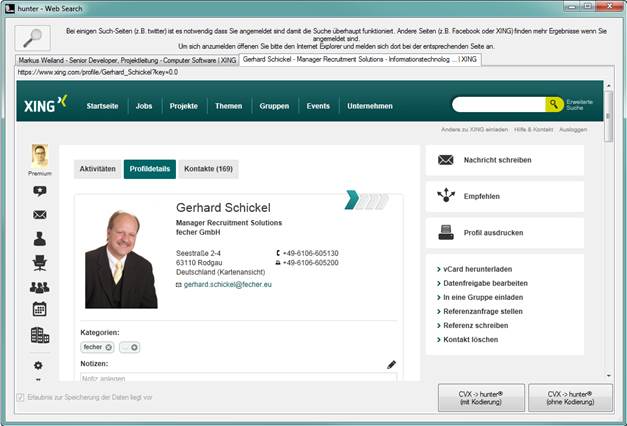Click the contacts person icon in sidebar
Screen dimensions: 627x426
tap(40, 238)
